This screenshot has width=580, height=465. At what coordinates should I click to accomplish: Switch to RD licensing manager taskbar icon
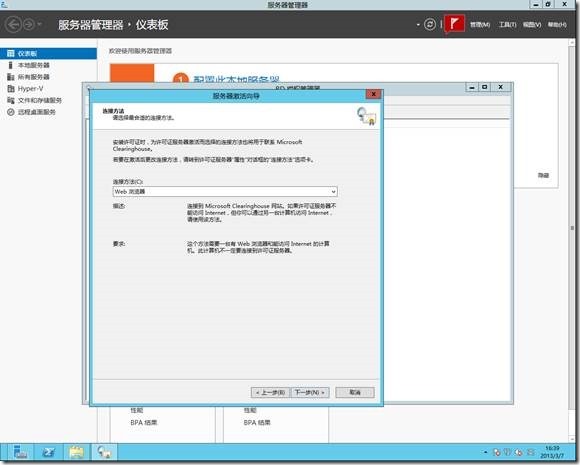104,452
